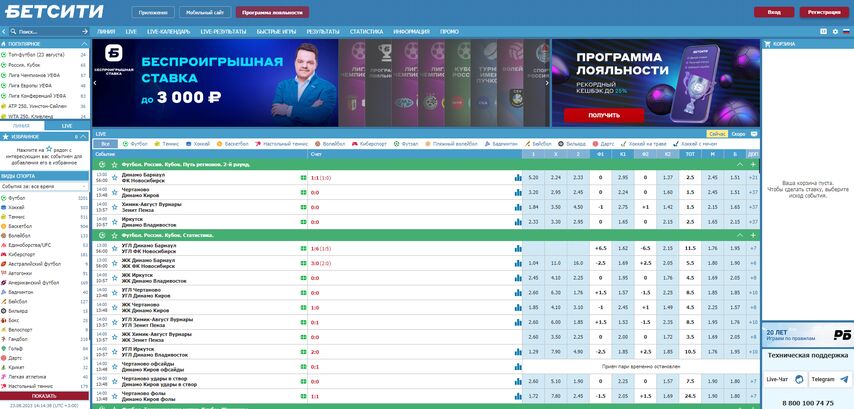Click Получить on loyalty banner

point(604,115)
